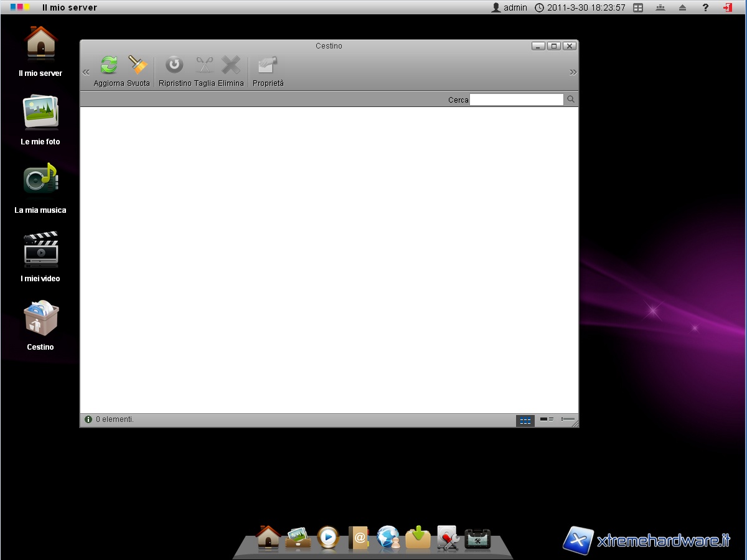
Task: Click the help question mark icon
Action: click(x=705, y=7)
